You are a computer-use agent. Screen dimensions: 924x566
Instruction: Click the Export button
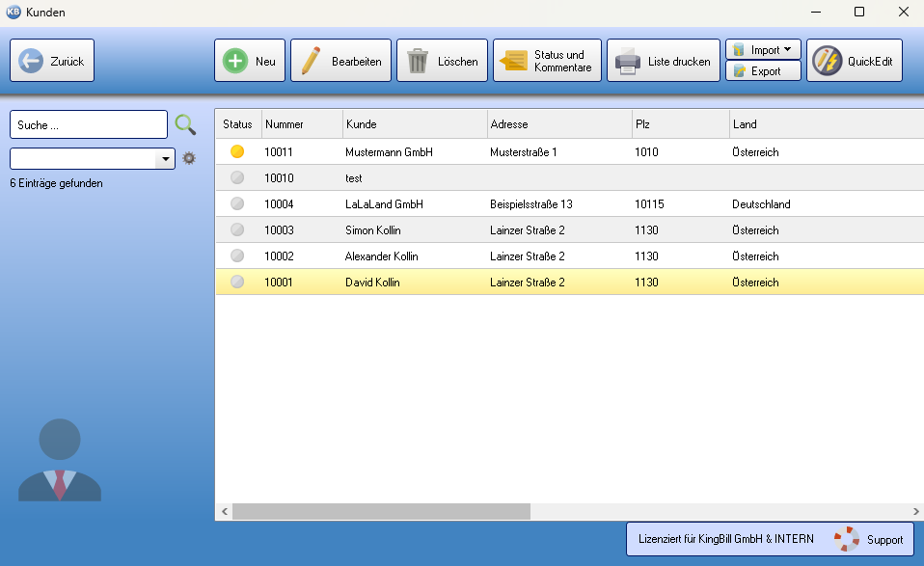[x=763, y=71]
